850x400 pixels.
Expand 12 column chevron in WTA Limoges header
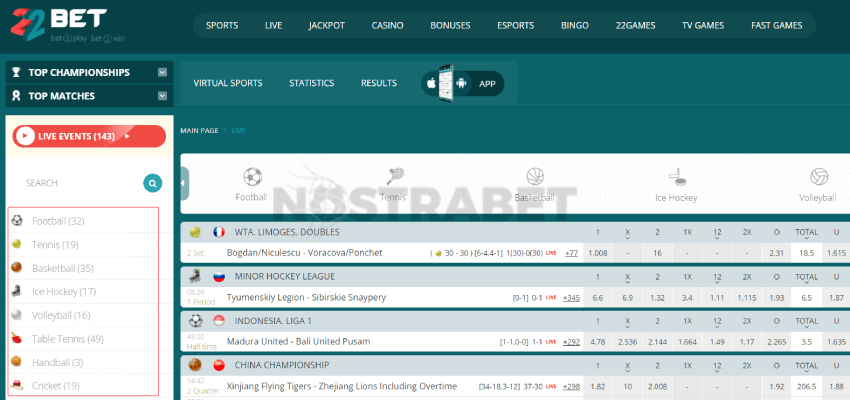point(717,237)
